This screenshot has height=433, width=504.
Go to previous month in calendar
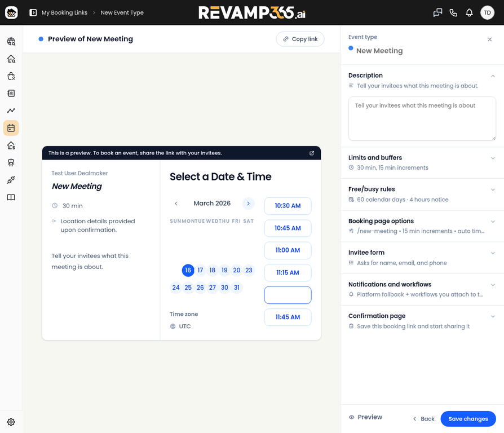176,203
